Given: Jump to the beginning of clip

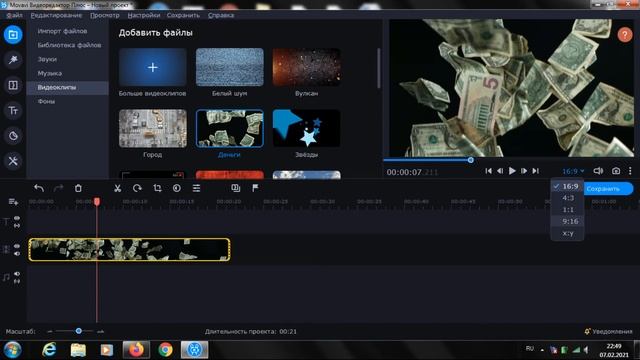Looking at the screenshot, I should pos(489,171).
